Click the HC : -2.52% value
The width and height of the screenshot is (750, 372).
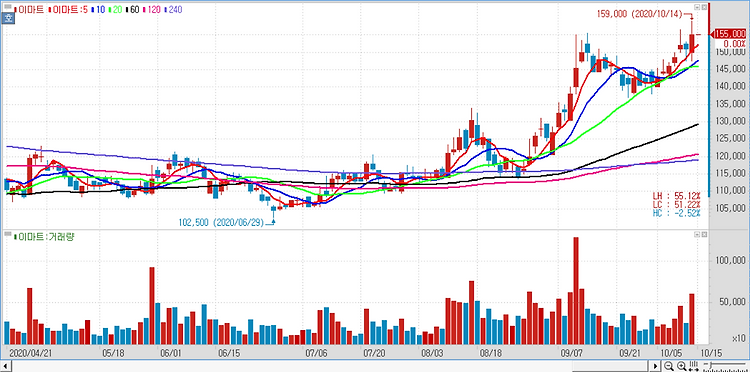click(x=676, y=212)
